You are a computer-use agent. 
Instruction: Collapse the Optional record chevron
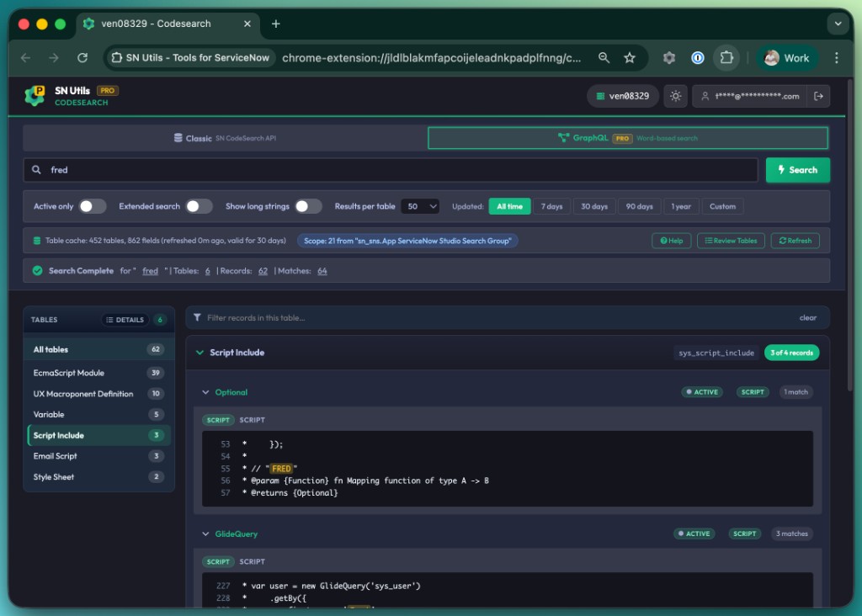[205, 392]
